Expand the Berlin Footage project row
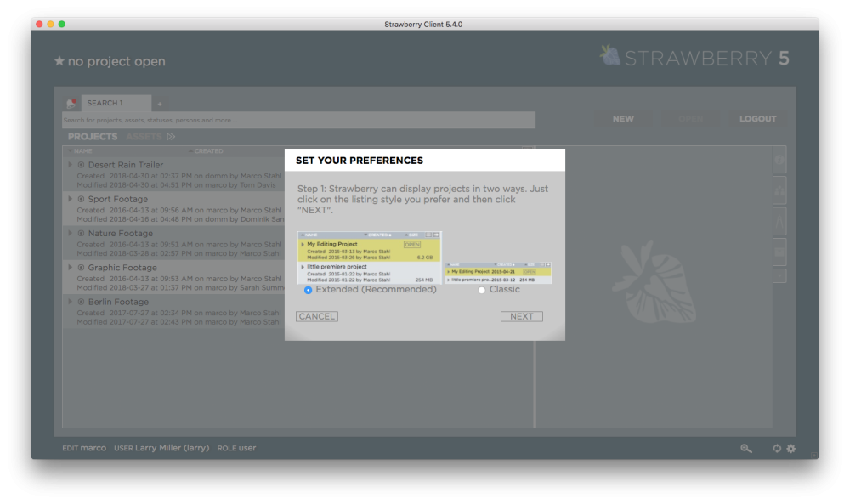 (x=70, y=302)
